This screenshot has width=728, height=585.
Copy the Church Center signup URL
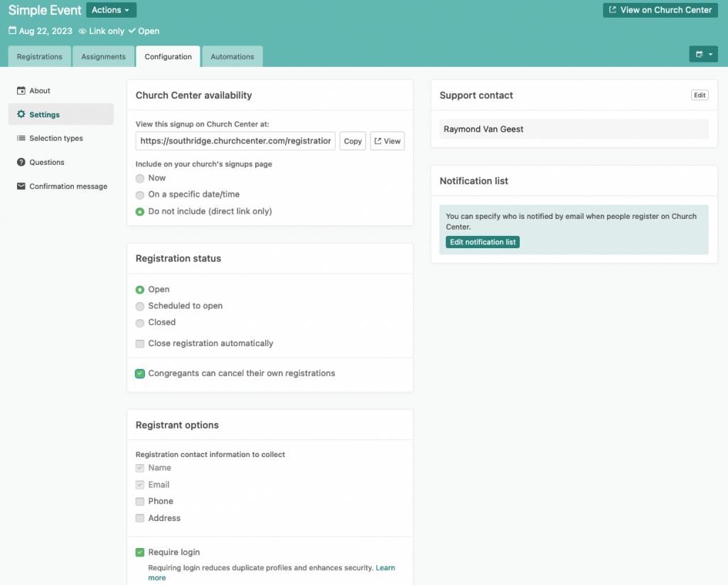tap(353, 141)
